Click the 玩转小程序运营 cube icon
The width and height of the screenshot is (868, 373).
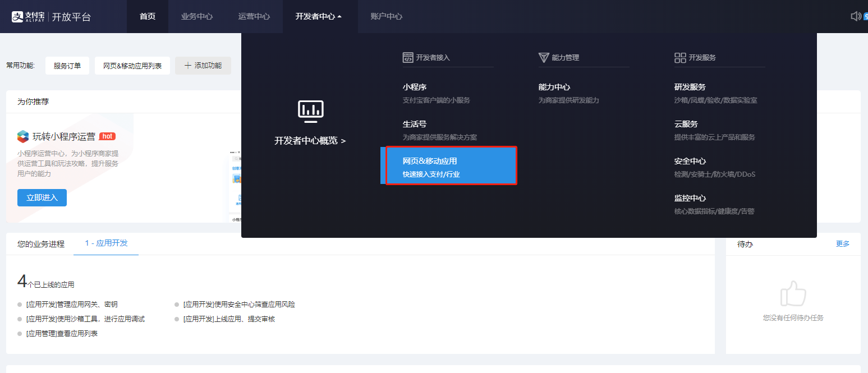pyautogui.click(x=23, y=136)
